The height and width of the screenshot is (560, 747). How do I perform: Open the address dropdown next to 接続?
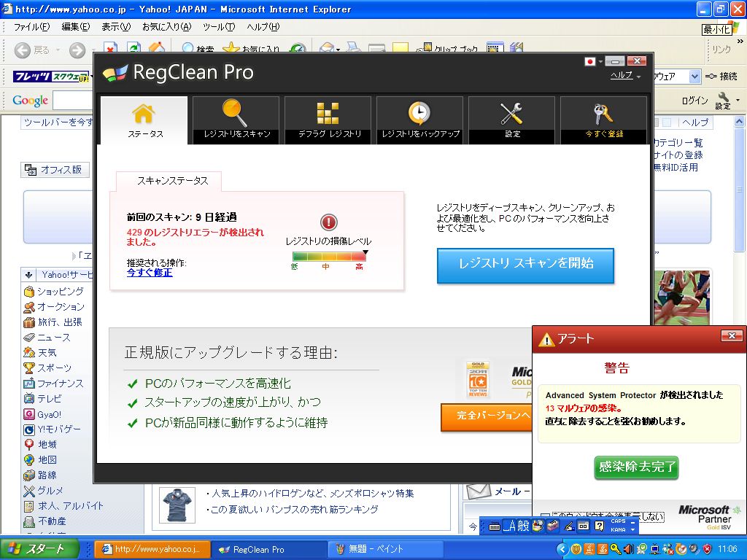point(694,76)
